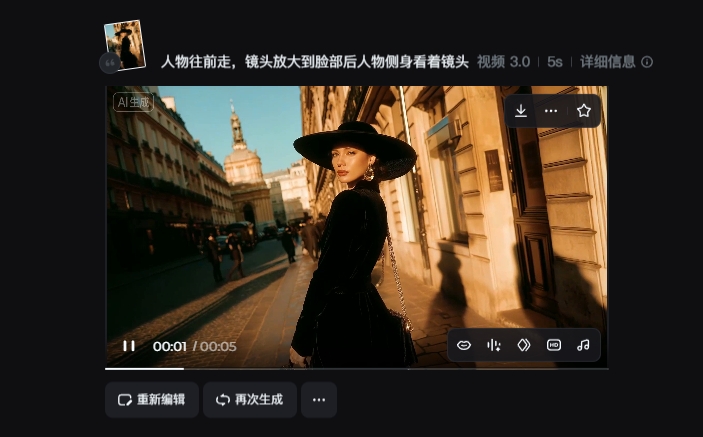Click the quote badge on thumbnail
Screen dimensions: 703x437
tap(108, 63)
